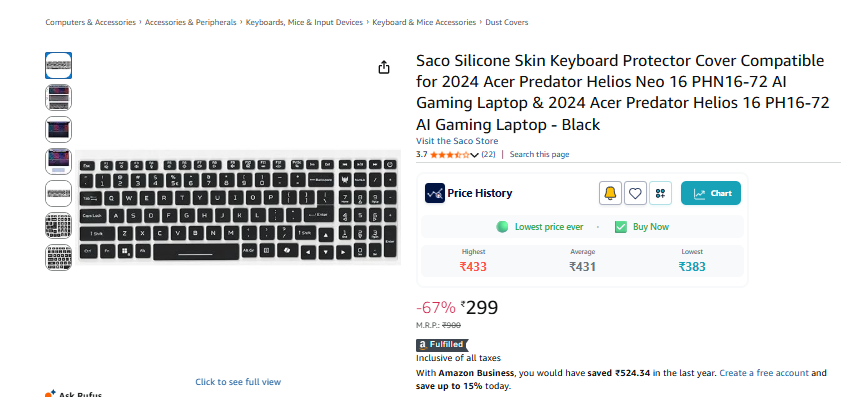
Task: Expand the star rating dropdown chevron
Action: click(x=474, y=155)
